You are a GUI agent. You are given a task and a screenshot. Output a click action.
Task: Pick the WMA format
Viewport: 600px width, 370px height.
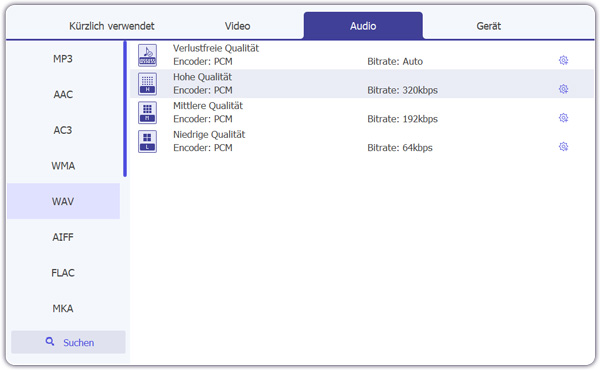pos(63,166)
